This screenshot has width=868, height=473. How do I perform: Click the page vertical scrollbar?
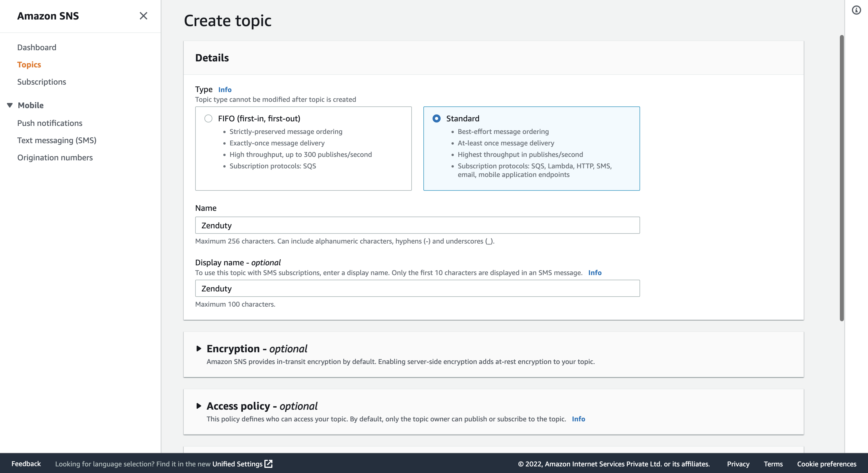coord(841,178)
